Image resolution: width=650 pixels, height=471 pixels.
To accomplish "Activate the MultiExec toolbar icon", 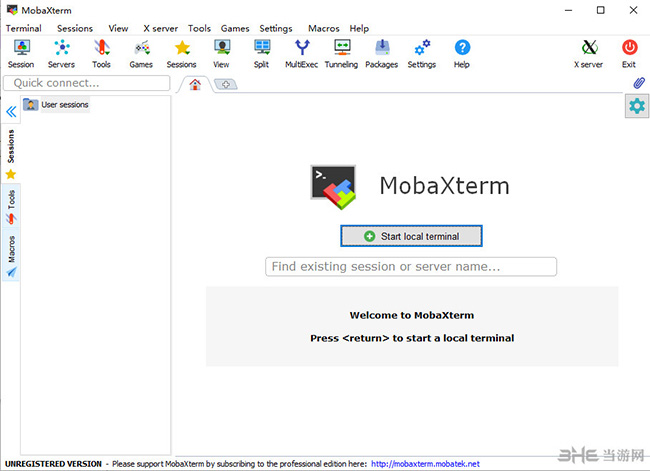I will [x=301, y=53].
